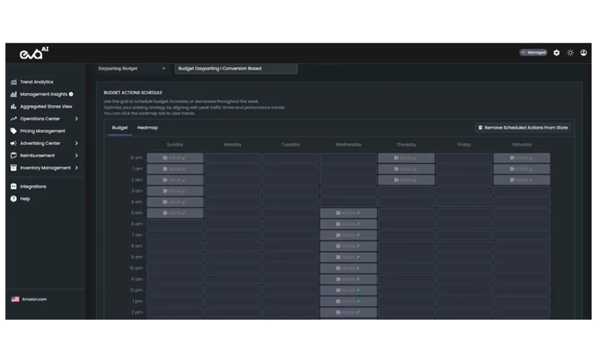
Task: Click the Integrations icon in the sidebar
Action: coord(14,186)
